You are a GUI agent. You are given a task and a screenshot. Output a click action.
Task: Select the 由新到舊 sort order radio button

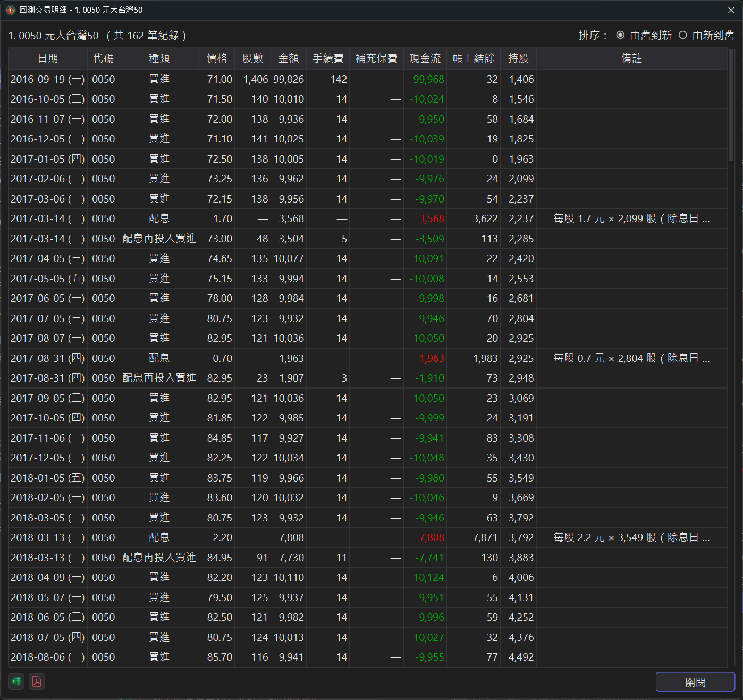[x=683, y=35]
